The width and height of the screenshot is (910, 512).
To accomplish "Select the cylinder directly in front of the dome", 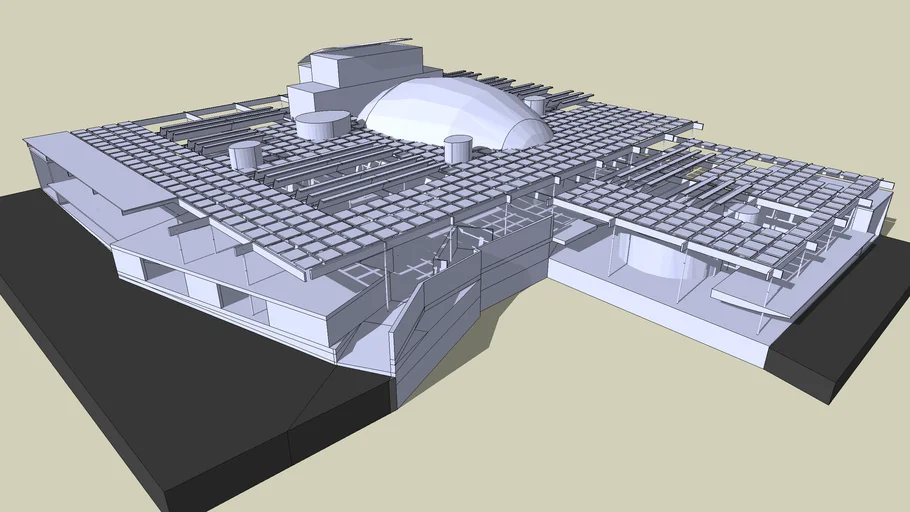I will [x=458, y=149].
